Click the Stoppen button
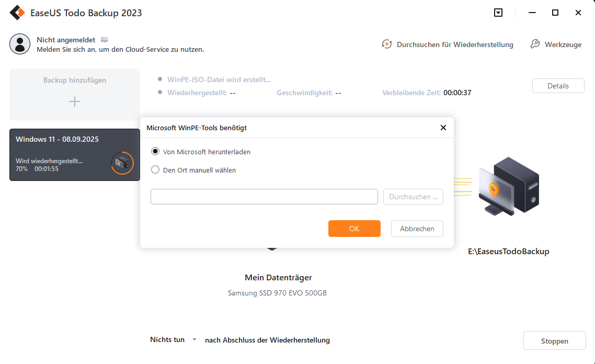This screenshot has height=364, width=595. point(554,341)
